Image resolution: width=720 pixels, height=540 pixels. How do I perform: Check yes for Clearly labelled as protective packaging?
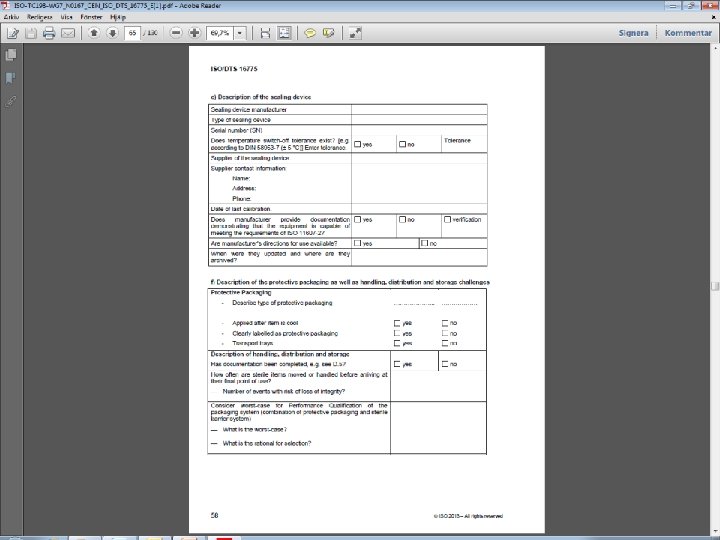397,333
